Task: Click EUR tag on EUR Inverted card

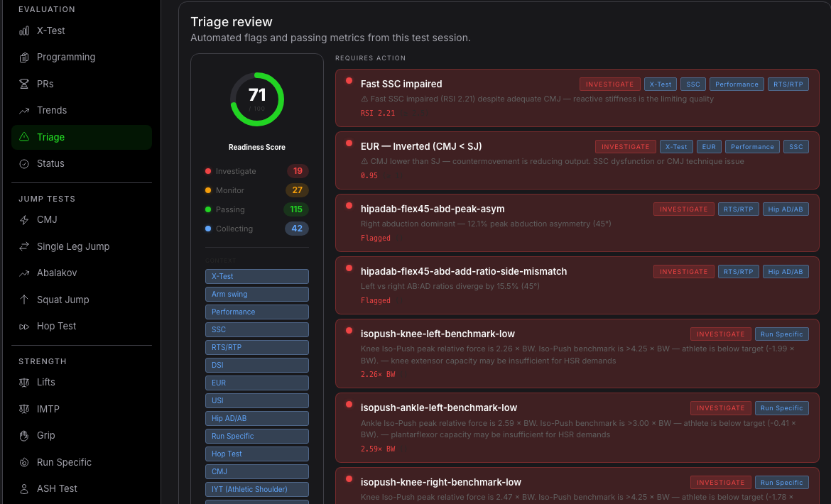Action: pyautogui.click(x=709, y=147)
